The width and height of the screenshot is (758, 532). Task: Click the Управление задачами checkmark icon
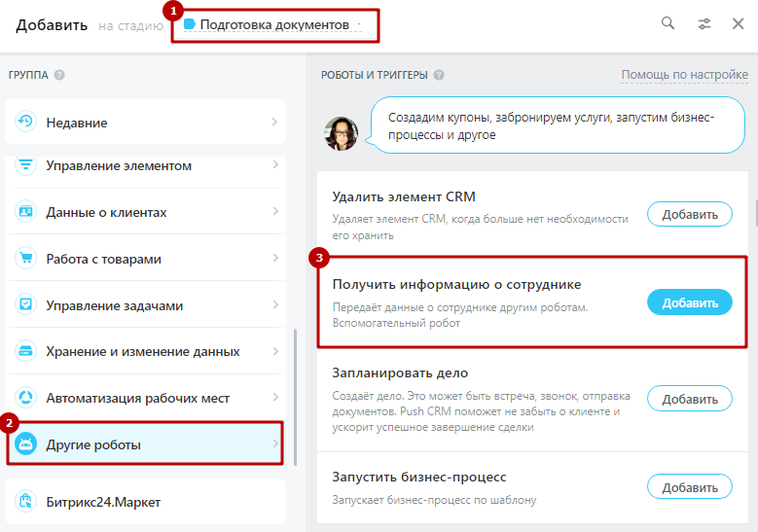[25, 304]
